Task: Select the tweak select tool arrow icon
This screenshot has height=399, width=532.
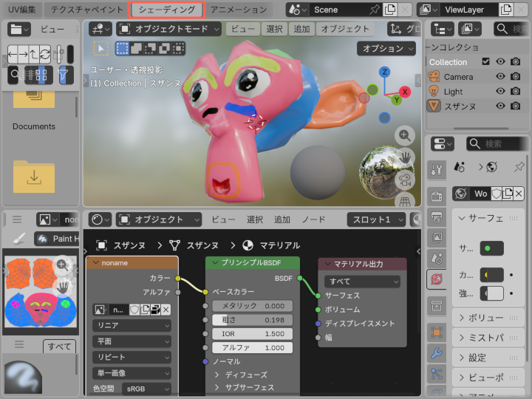Action: (100, 49)
